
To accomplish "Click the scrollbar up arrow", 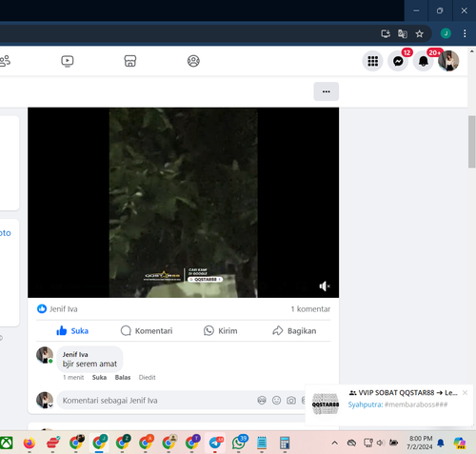I will (471, 51).
